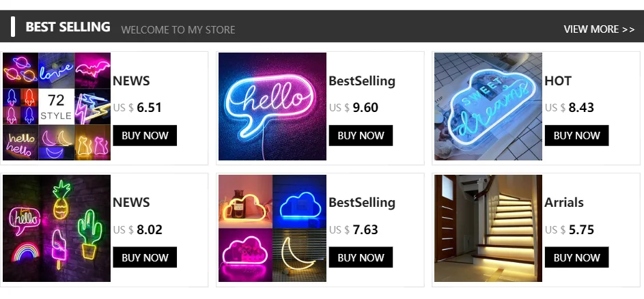Image resolution: width=644 pixels, height=299 pixels.
Task: Click BUY NOW for the 9.60 item
Action: pyautogui.click(x=361, y=136)
